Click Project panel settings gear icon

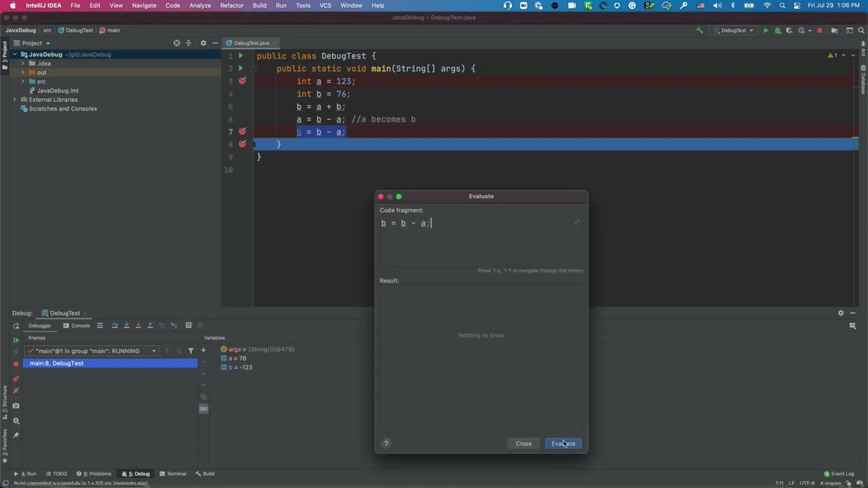click(203, 43)
